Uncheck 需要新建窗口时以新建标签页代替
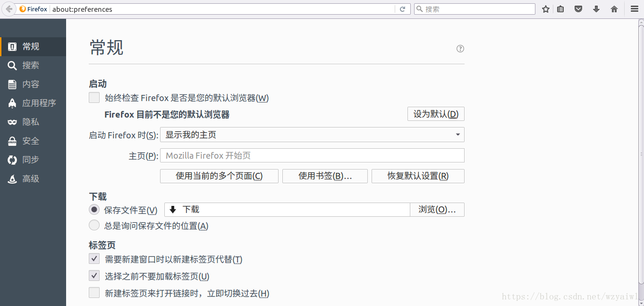This screenshot has width=644, height=306. coord(94,259)
